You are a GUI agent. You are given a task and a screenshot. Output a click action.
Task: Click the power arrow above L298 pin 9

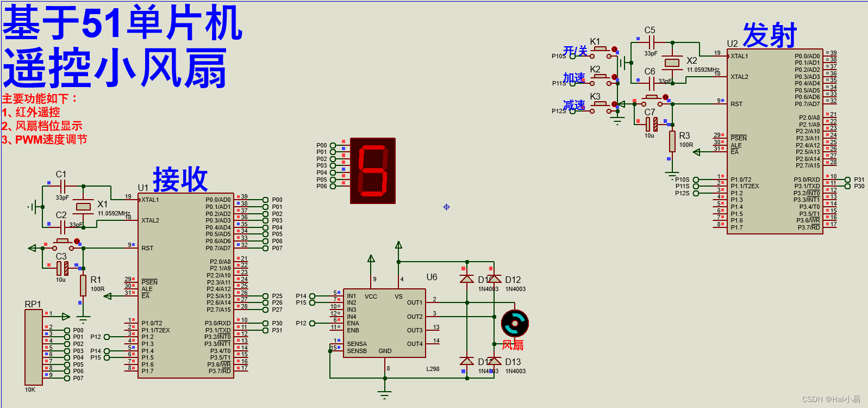[371, 259]
